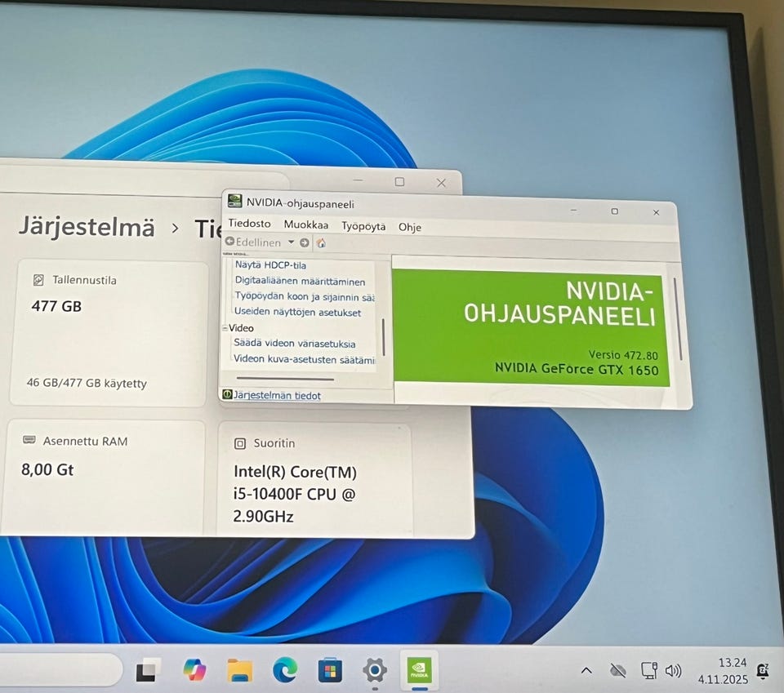Click the Intel Core i5-10400F text
The height and width of the screenshot is (693, 784).
(295, 494)
